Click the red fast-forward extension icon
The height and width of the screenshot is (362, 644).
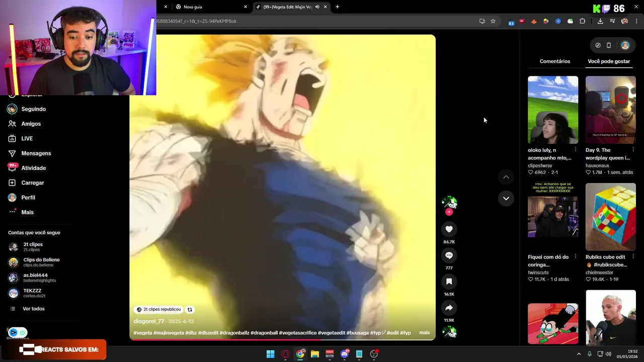coord(522,21)
